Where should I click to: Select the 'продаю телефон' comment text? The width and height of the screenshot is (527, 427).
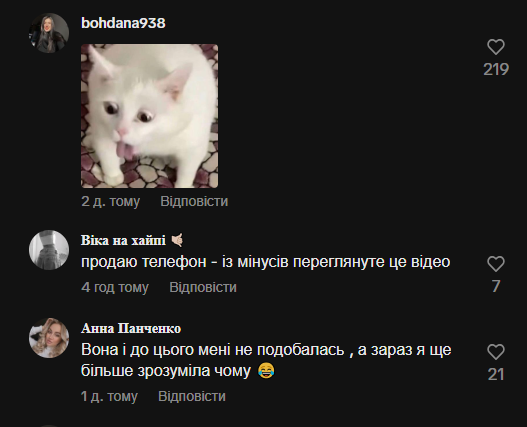(x=266, y=262)
